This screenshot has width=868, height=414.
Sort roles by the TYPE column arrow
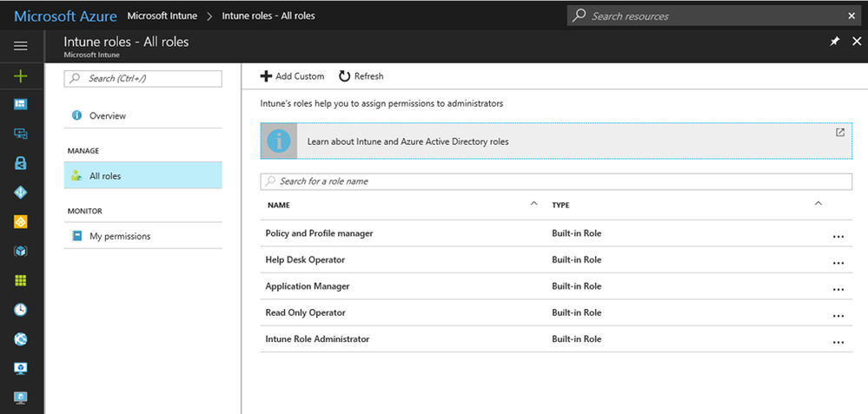click(818, 204)
